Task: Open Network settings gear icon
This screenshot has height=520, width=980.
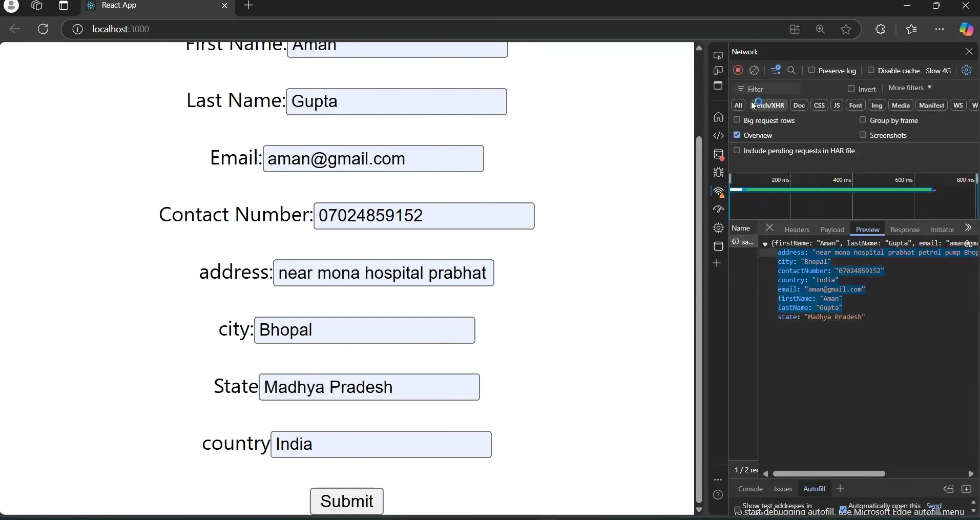Action: pyautogui.click(x=966, y=70)
